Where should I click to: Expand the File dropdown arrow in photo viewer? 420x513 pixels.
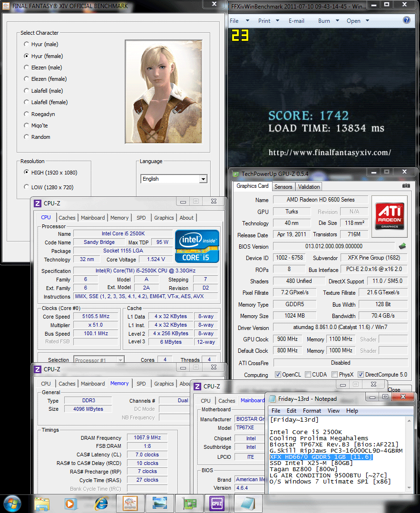pos(247,20)
